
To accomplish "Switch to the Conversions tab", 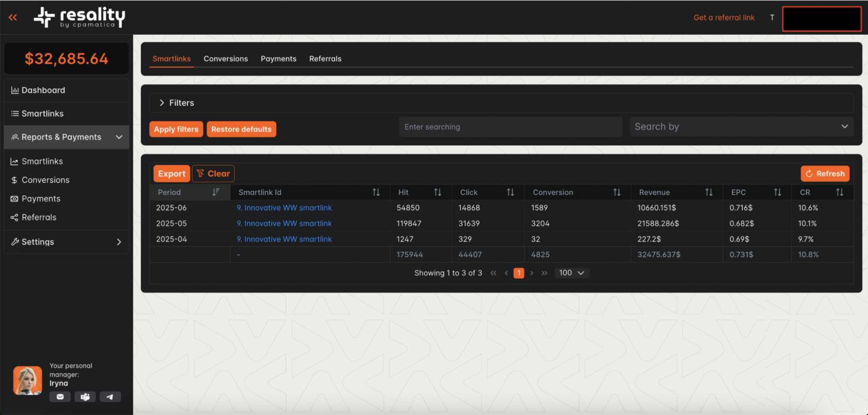I will click(225, 59).
